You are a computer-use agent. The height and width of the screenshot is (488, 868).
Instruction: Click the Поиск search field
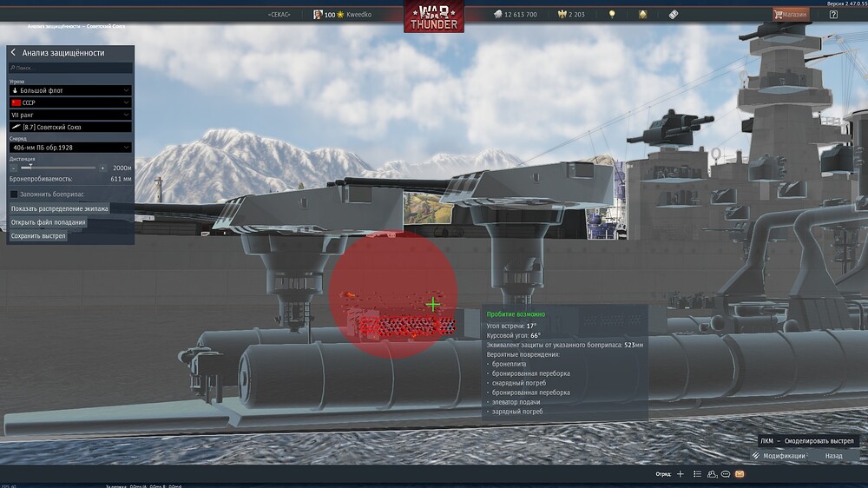point(70,68)
